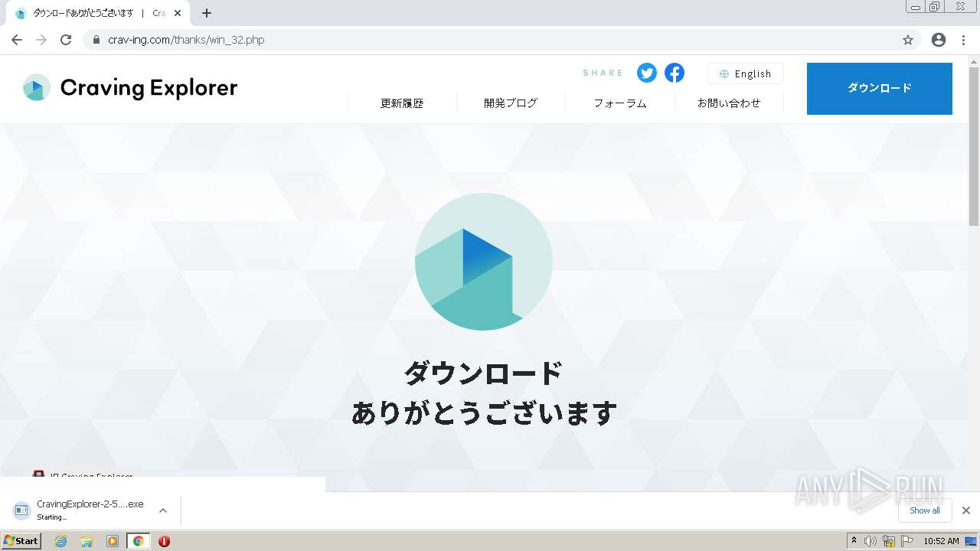Expand options for the CravingExplorer download
This screenshot has height=551, width=980.
(163, 510)
